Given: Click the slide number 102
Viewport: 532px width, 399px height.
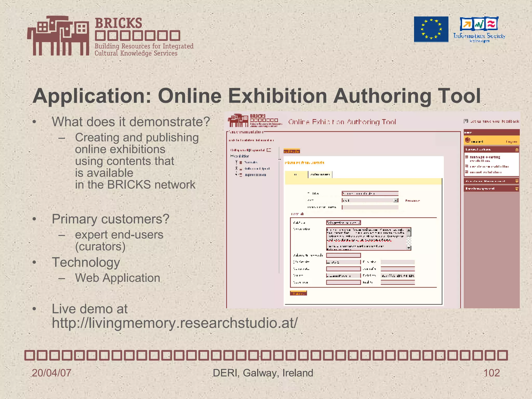Looking at the screenshot, I should pos(491,373).
